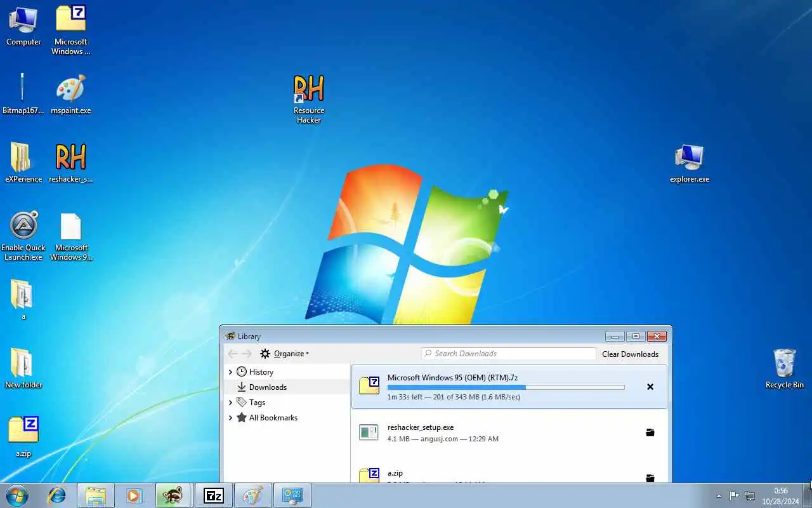Screen dimensions: 812x508
Task: Open Windows Media Player from the taskbar
Action: 134,495
